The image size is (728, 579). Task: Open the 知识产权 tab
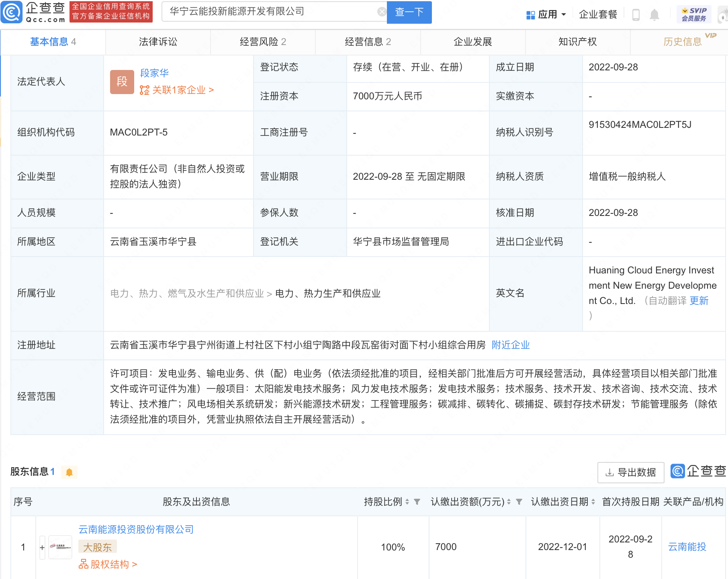pos(577,42)
